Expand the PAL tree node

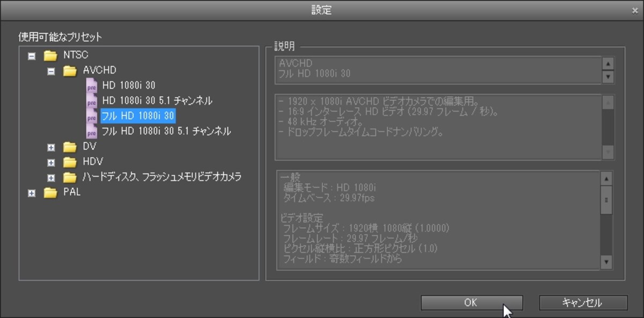tap(32, 193)
